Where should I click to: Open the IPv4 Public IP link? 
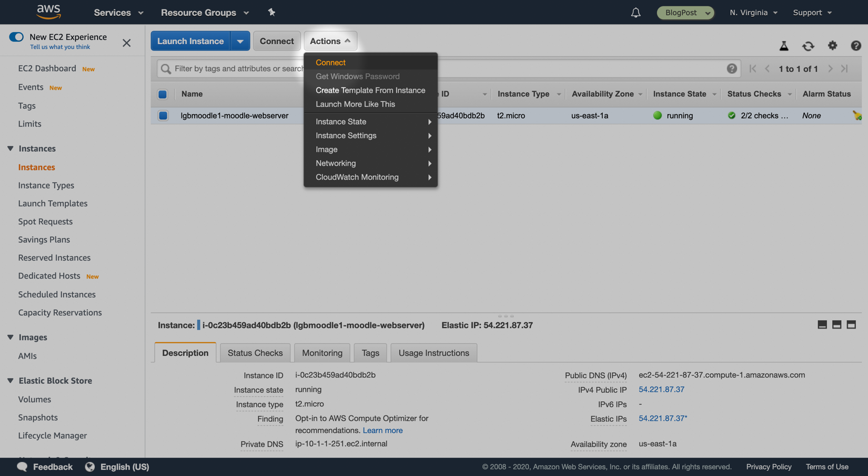tap(661, 390)
